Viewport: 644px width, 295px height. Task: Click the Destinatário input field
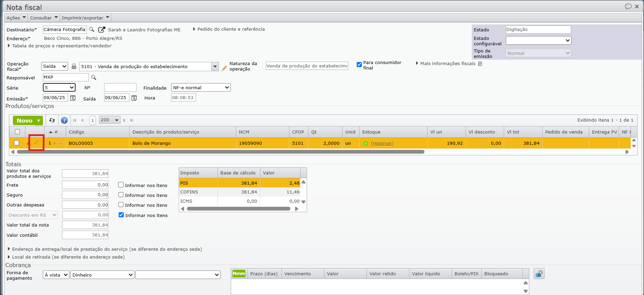[64, 30]
